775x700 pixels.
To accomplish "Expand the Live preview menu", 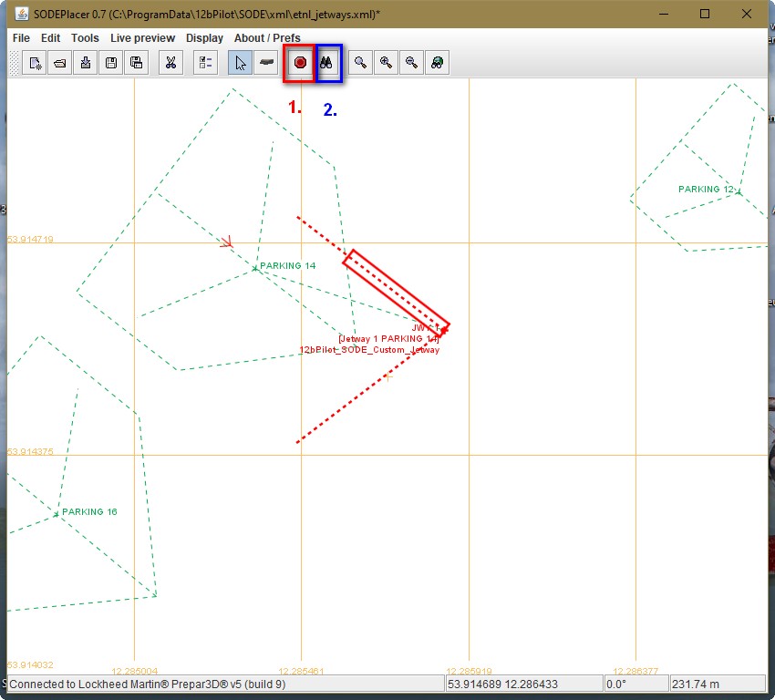I will (x=142, y=38).
